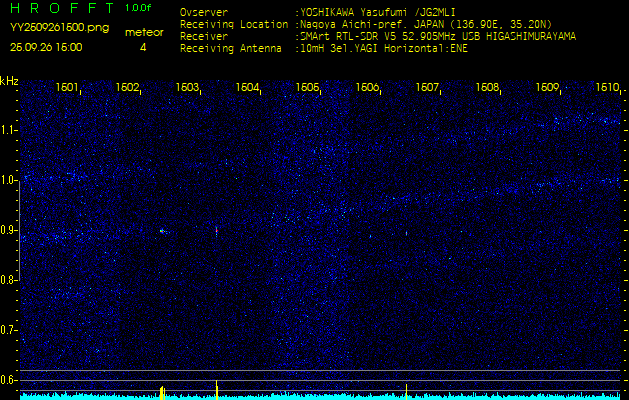Click the yellow power spike near 1506
629x400 pixels.
(x=406, y=392)
